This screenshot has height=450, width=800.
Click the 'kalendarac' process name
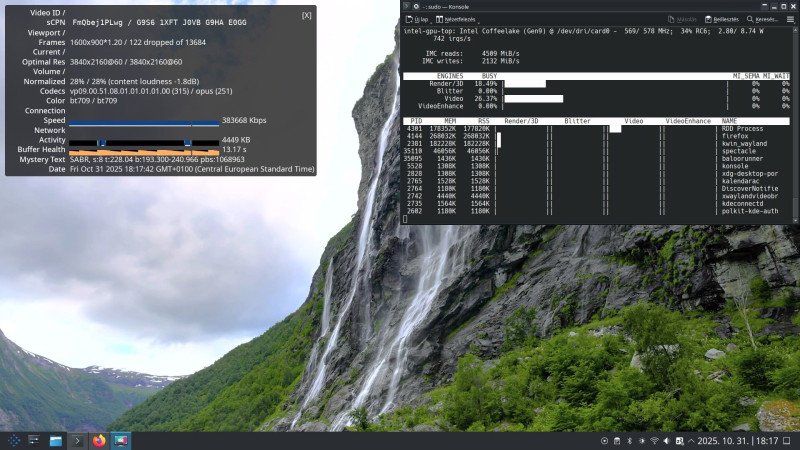click(x=740, y=181)
